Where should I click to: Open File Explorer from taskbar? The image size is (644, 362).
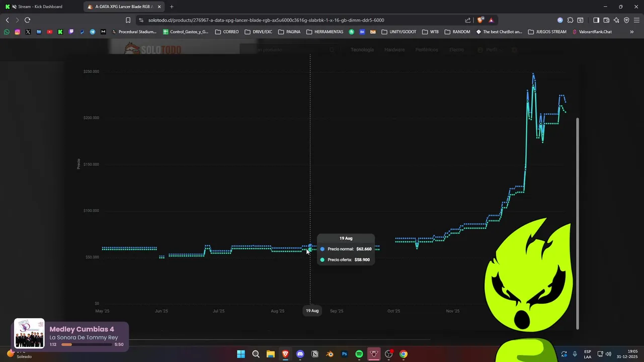pos(271,354)
